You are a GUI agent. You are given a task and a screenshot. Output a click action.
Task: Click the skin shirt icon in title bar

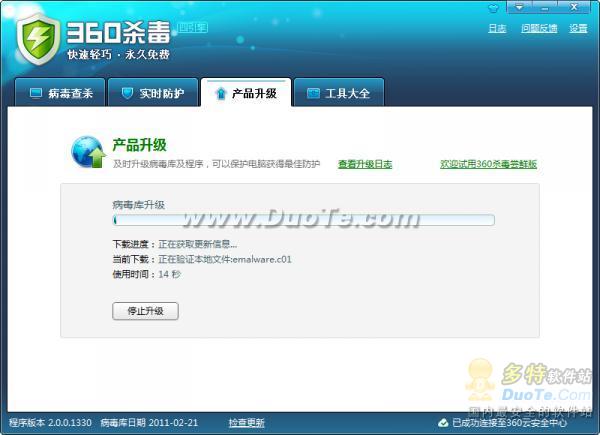point(494,8)
